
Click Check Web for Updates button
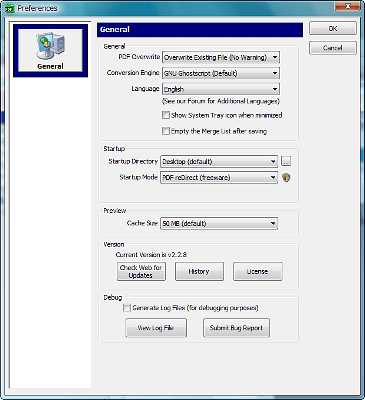click(x=141, y=271)
